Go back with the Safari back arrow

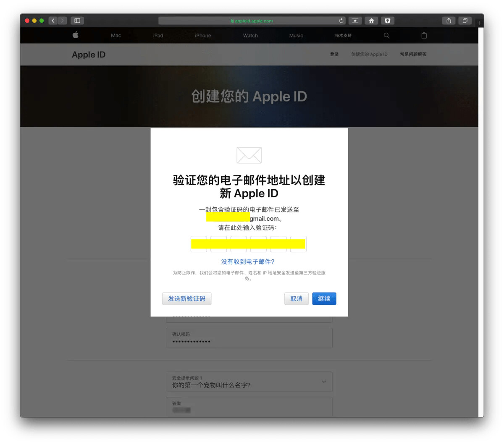point(53,21)
